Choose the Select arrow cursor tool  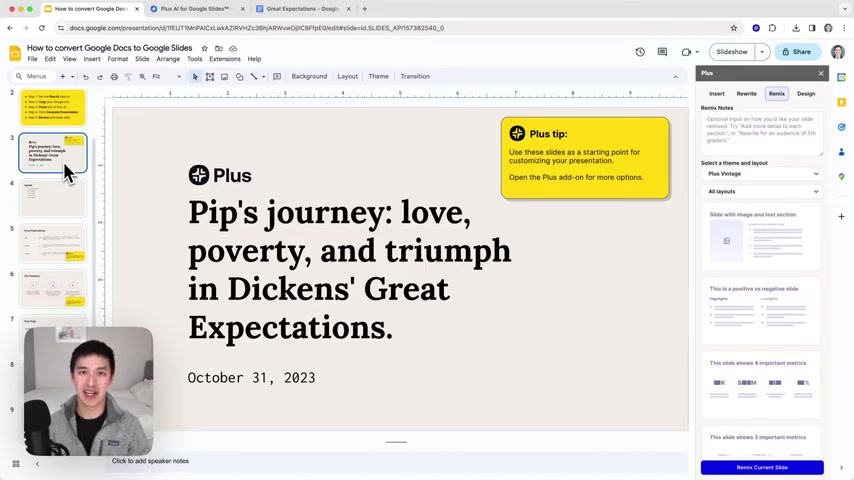[x=195, y=77]
